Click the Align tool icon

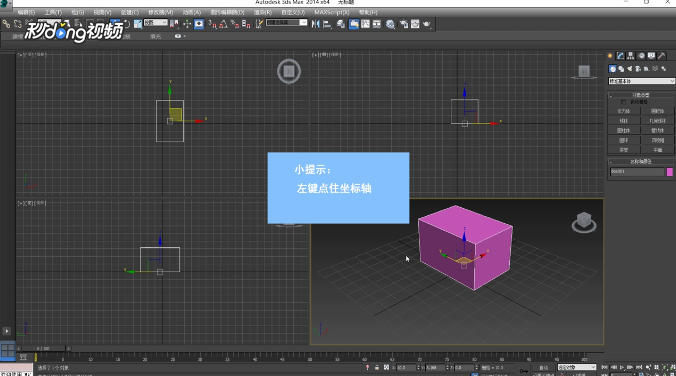point(327,24)
